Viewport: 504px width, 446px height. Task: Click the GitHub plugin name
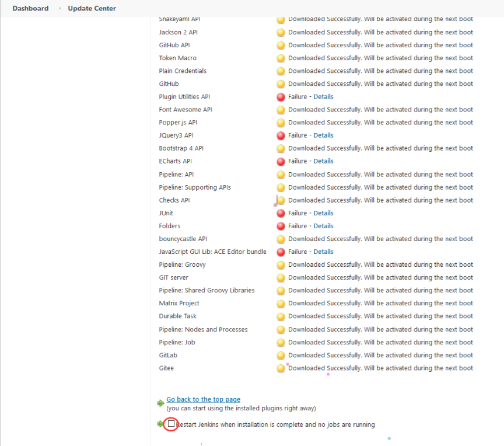click(169, 83)
